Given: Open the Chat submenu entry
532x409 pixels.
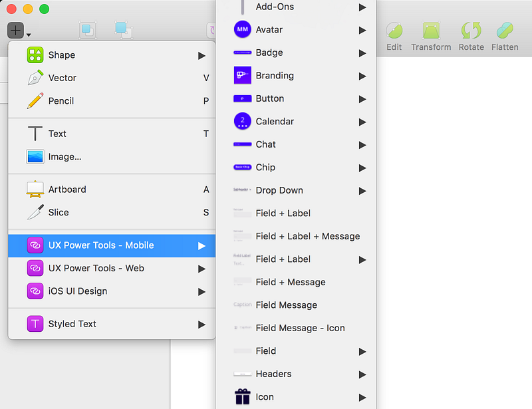Looking at the screenshot, I should 296,144.
